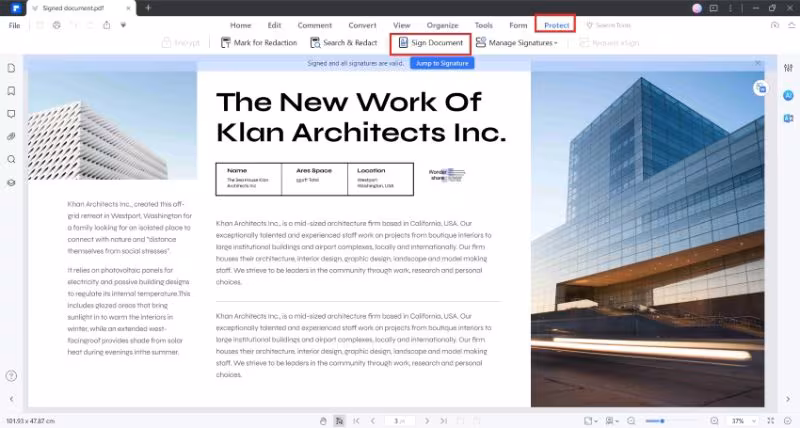800x428 pixels.
Task: Open the comments panel icon
Action: pyautogui.click(x=11, y=114)
